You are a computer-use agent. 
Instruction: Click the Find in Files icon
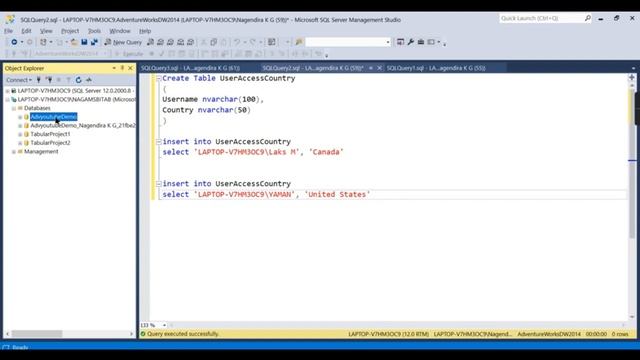(299, 42)
